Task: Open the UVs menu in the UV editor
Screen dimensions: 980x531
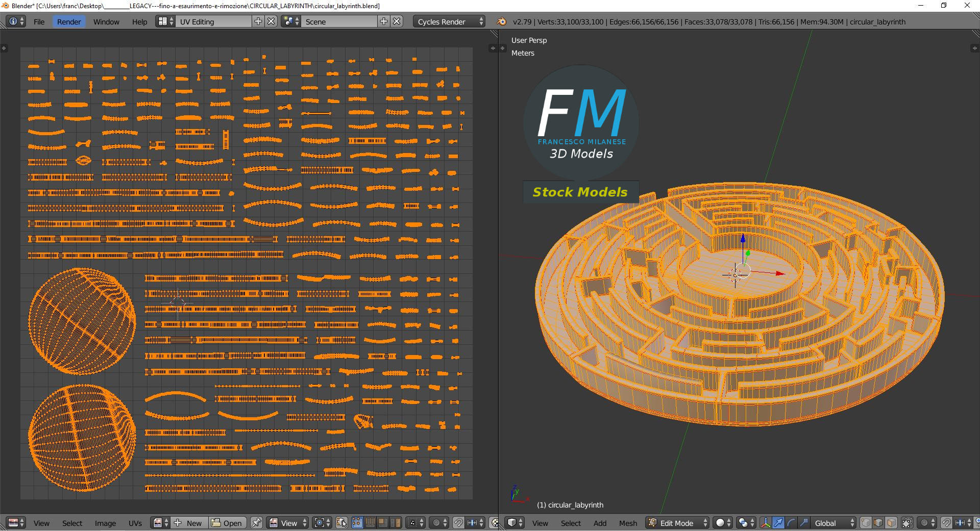Action: 135,523
